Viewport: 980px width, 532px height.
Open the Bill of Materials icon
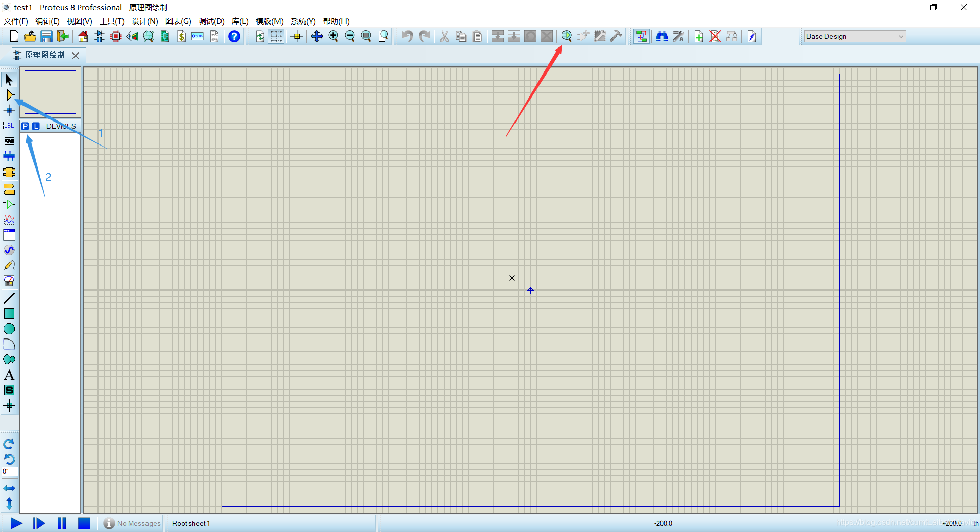click(181, 36)
